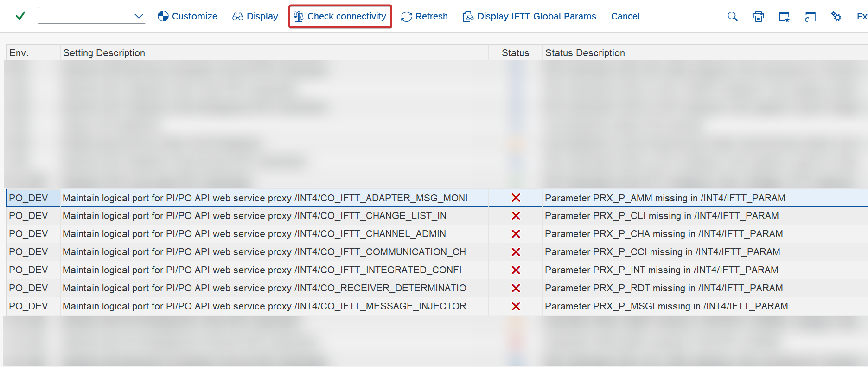Select the CO_IFTT_CHANNEL_ADMIN setting description
This screenshot has width=868, height=367.
coord(274,234)
